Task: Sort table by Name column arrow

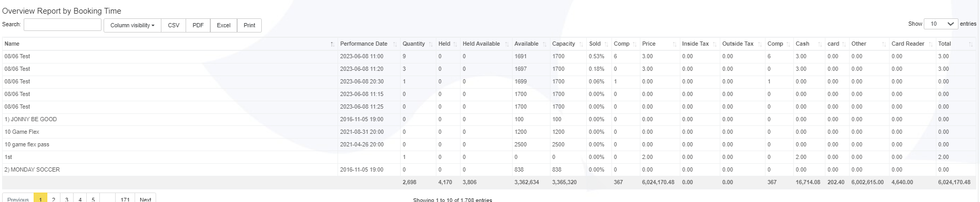Action: [332, 44]
